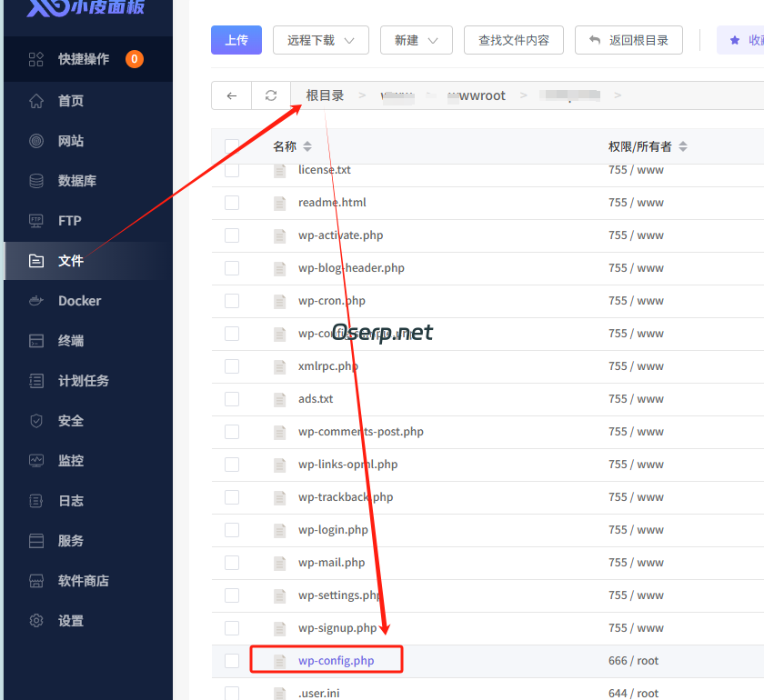Image resolution: width=764 pixels, height=700 pixels.
Task: Check the checkbox next to wp-config.php
Action: pyautogui.click(x=231, y=661)
